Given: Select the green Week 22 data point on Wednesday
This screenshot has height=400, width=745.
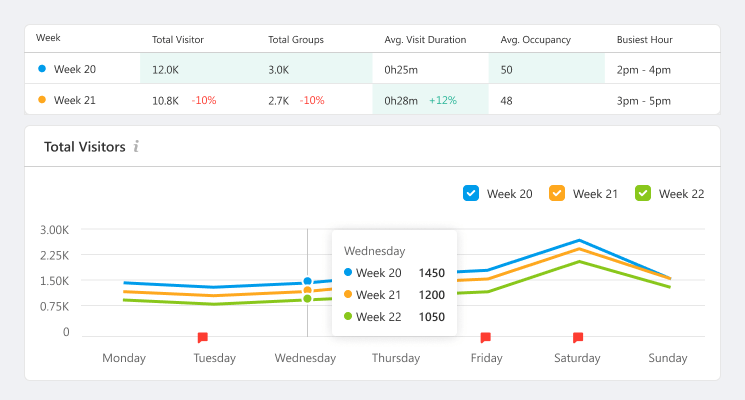Looking at the screenshot, I should (307, 299).
